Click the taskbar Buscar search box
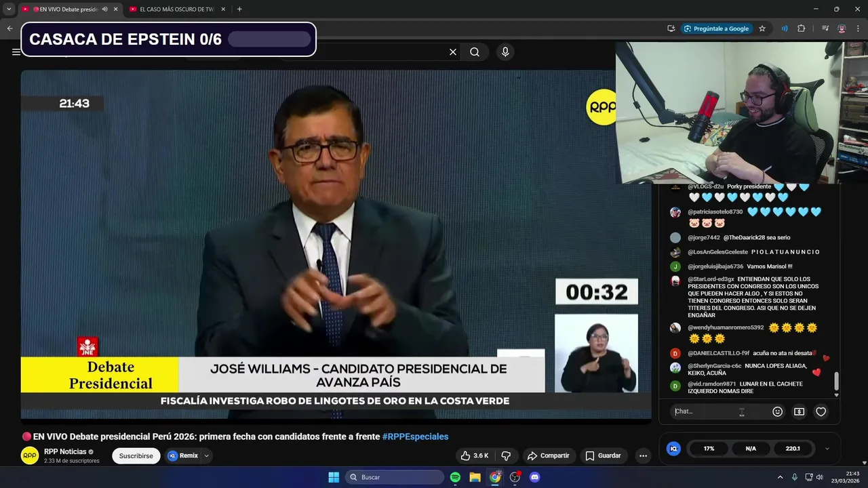 [x=395, y=477]
